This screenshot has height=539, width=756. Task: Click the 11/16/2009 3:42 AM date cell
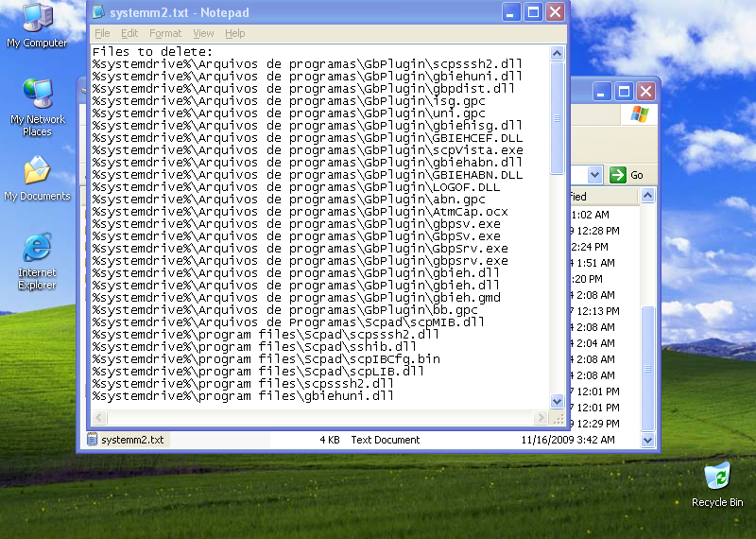pos(568,440)
